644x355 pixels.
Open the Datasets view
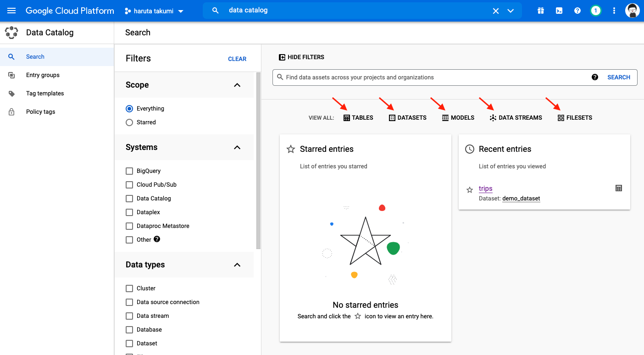click(407, 117)
